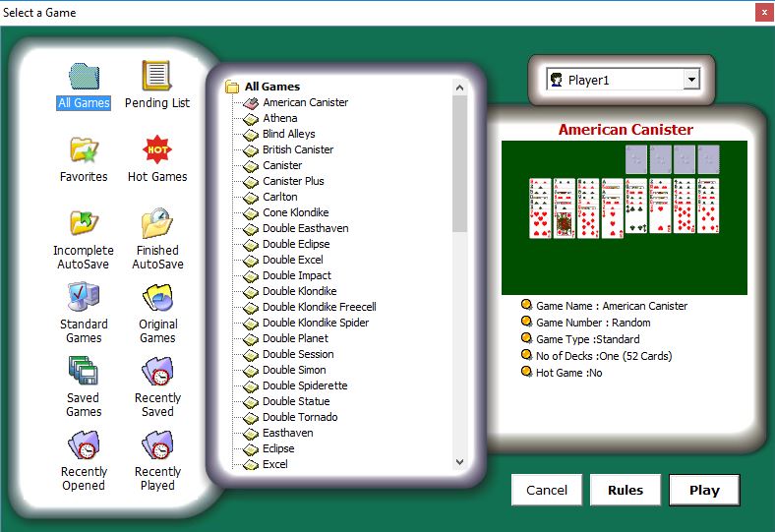Choose the Carlton game
Viewport: 775px width, 532px height.
pyautogui.click(x=279, y=197)
